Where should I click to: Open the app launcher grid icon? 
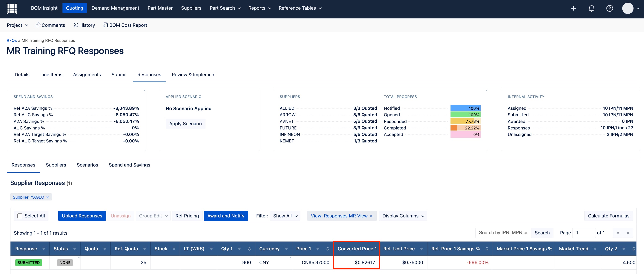(x=12, y=8)
